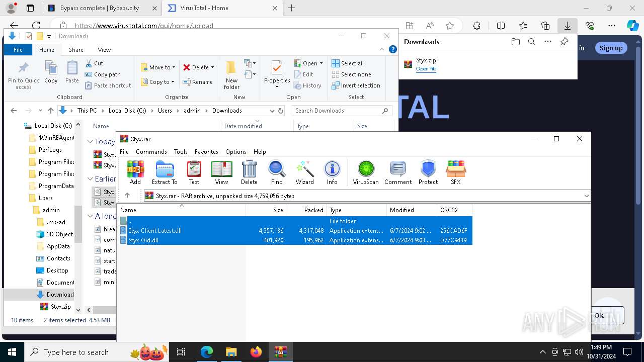Image resolution: width=644 pixels, height=362 pixels.
Task: Click the Delete trash icon in WinRAR
Action: 249,172
